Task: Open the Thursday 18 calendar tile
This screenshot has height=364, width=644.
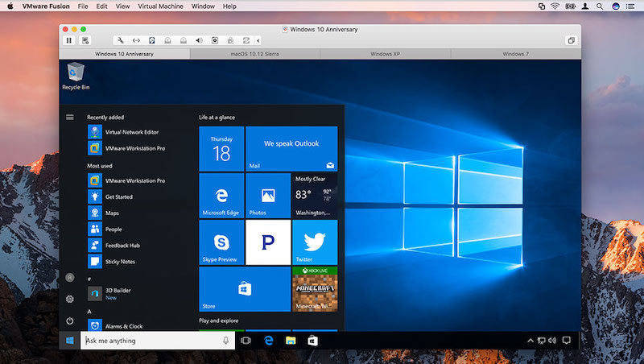Action: pos(221,149)
